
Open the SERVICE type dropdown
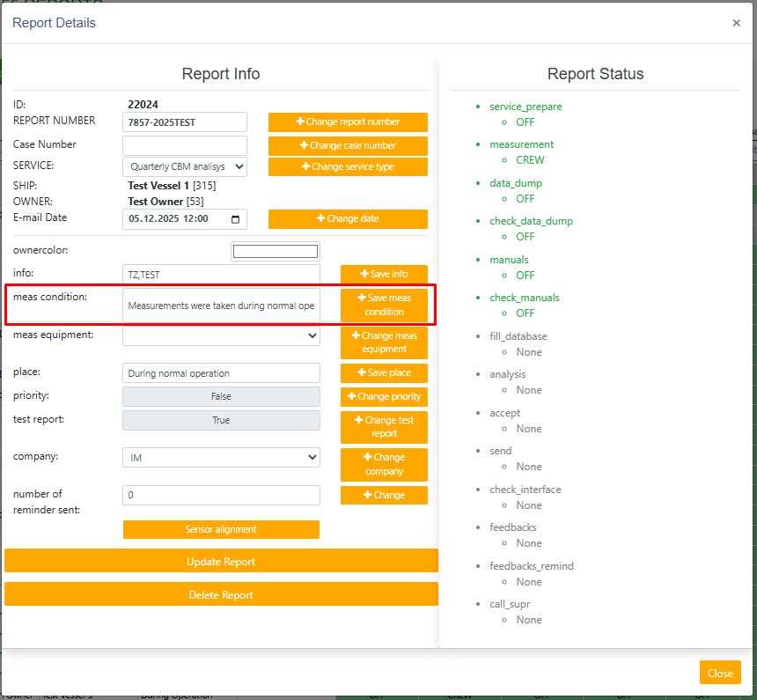[185, 166]
